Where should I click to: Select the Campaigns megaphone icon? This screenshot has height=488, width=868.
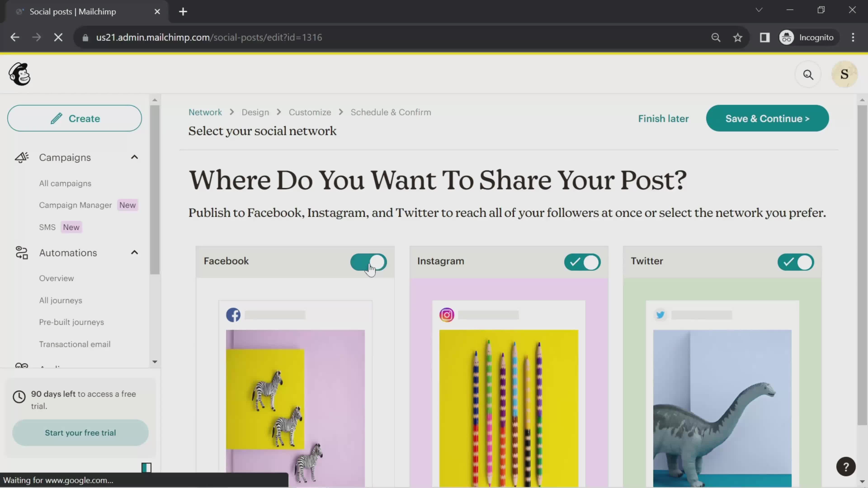[21, 157]
